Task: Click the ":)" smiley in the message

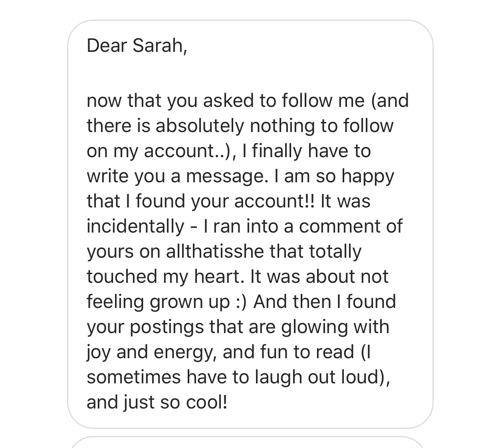Action: click(241, 302)
